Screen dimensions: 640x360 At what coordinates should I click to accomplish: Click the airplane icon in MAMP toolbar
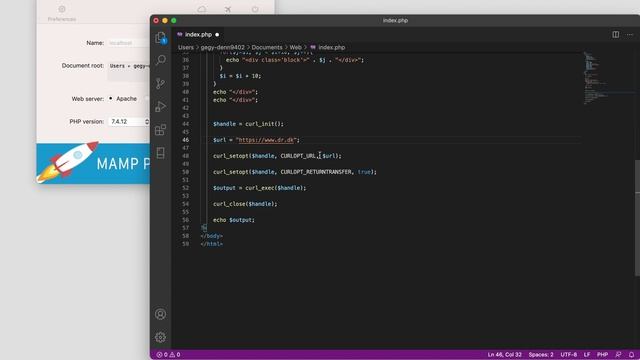click(228, 9)
